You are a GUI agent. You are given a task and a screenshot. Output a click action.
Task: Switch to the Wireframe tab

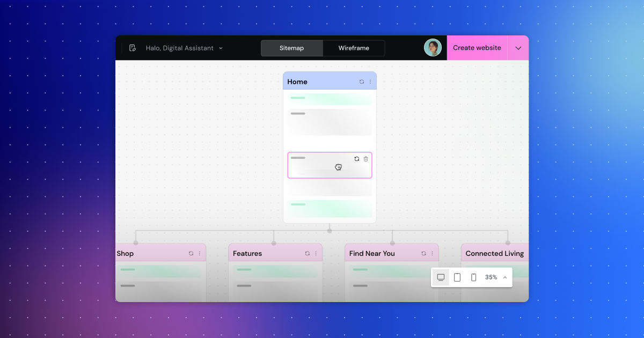pos(354,48)
